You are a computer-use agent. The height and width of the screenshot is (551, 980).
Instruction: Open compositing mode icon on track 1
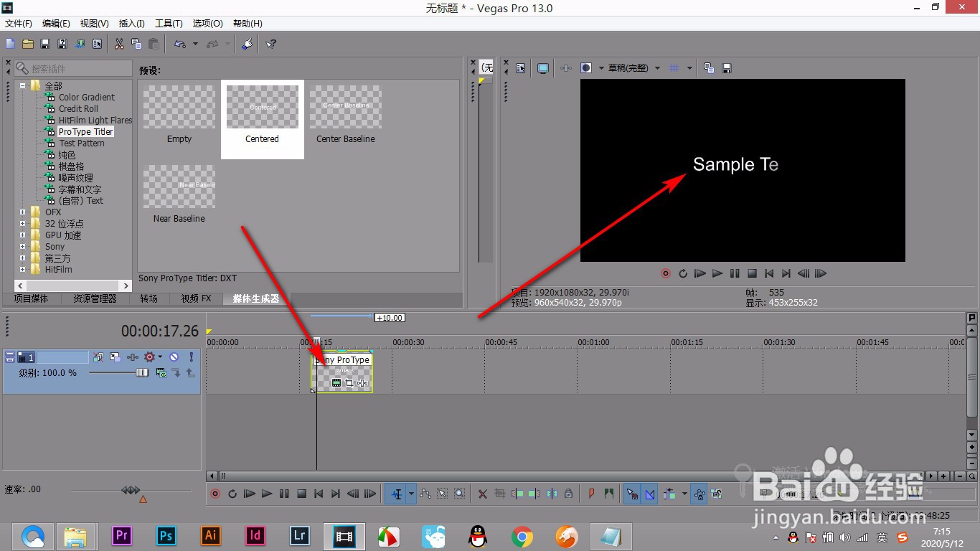161,373
